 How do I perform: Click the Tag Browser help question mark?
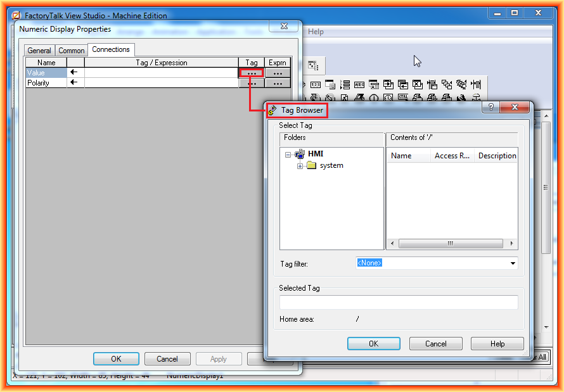(491, 108)
